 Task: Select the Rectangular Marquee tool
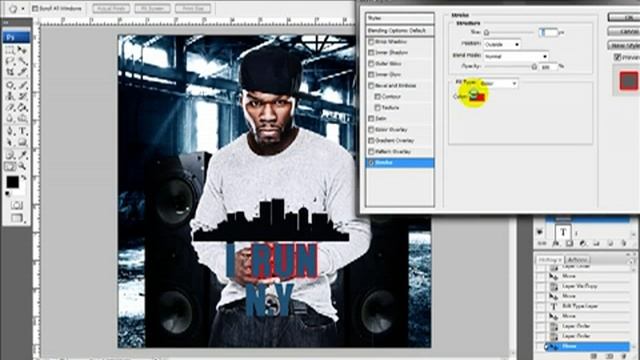tap(10, 50)
